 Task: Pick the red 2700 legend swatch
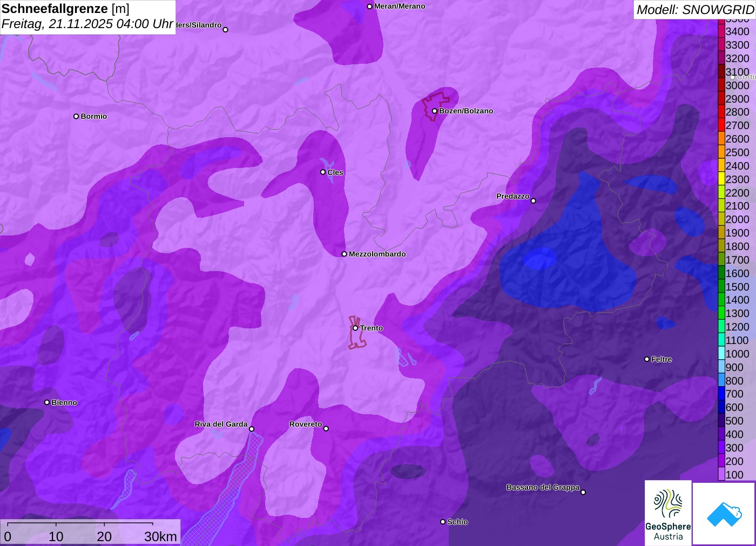click(x=721, y=125)
